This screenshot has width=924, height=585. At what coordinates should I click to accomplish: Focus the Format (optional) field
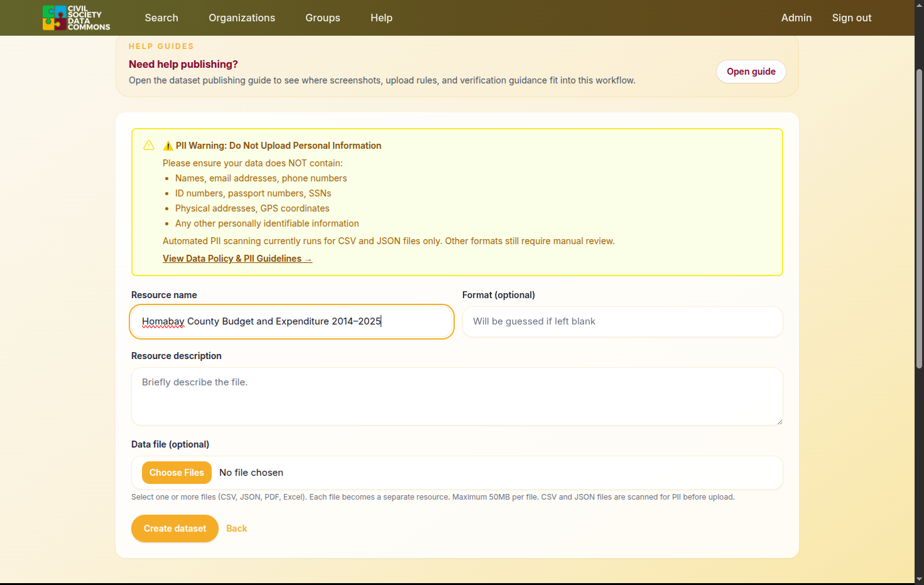(x=622, y=321)
